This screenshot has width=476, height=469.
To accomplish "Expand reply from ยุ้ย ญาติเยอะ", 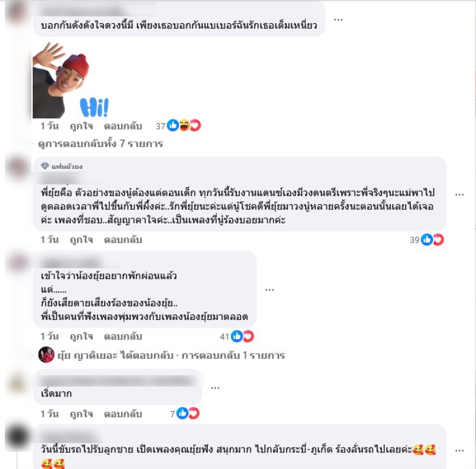I will [x=171, y=355].
